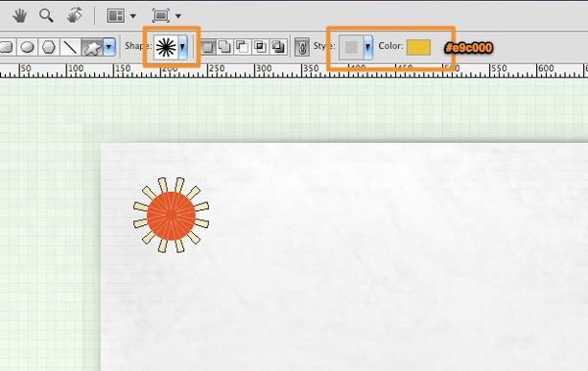Open the custom Shape picker dropdown
588x371 pixels.
coord(182,47)
